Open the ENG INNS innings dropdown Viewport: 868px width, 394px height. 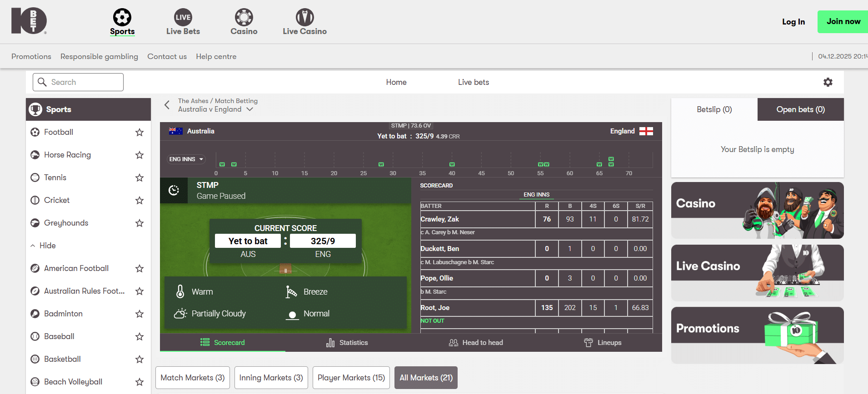coord(186,159)
